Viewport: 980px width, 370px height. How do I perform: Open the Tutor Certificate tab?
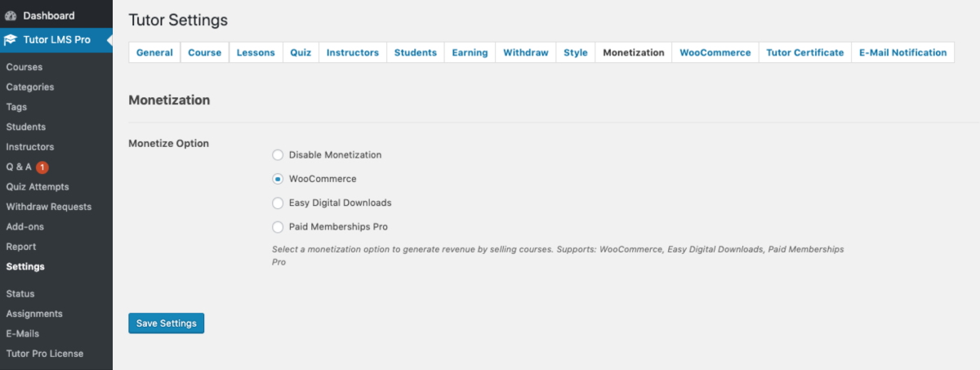pos(805,52)
